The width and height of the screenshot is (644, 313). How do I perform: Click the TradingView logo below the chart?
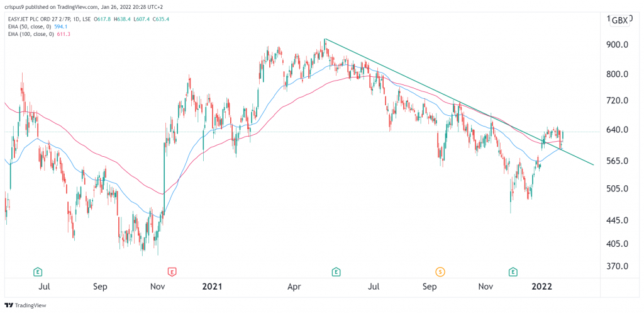25,305
